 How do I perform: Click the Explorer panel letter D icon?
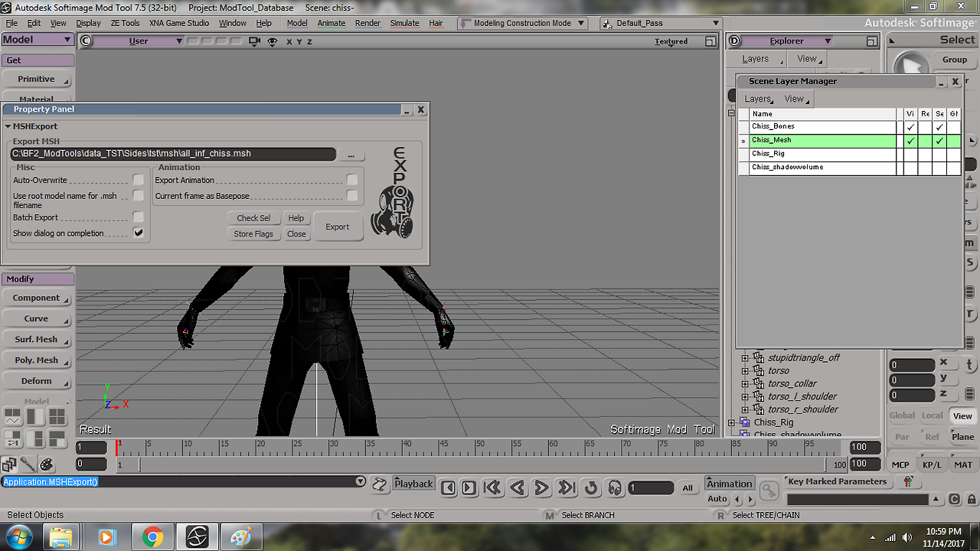[x=734, y=41]
